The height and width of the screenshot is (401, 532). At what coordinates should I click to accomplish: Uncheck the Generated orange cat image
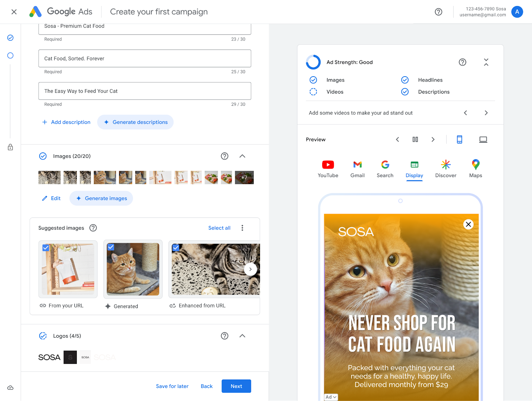click(111, 247)
